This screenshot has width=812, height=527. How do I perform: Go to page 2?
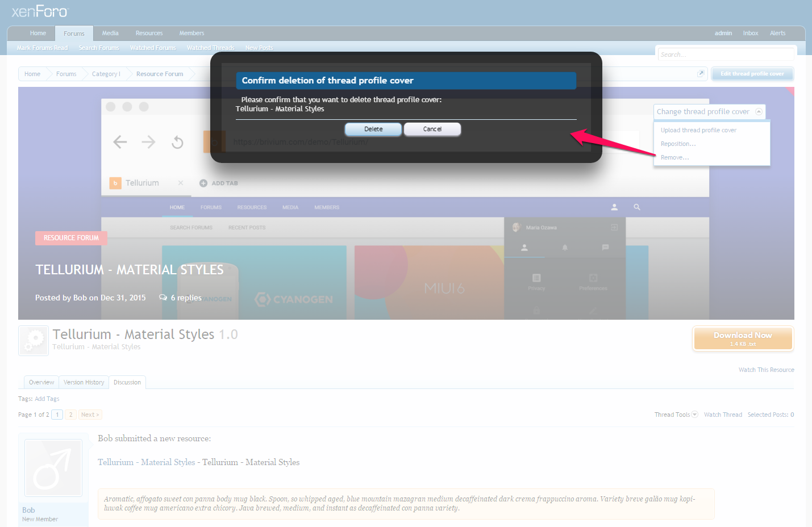70,415
